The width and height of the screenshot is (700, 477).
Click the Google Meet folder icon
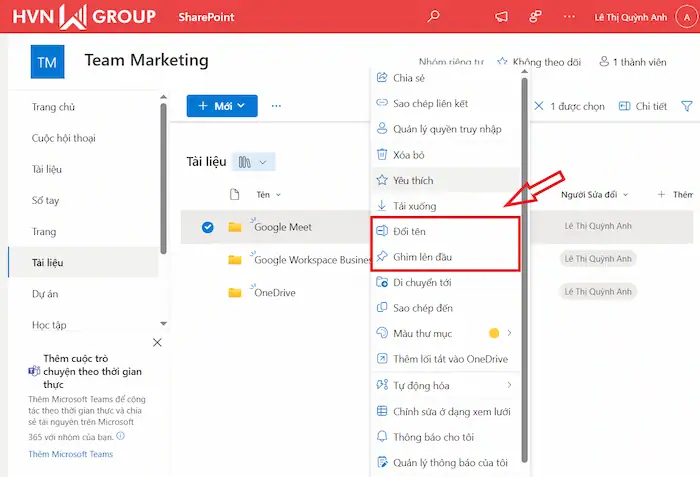(x=235, y=227)
